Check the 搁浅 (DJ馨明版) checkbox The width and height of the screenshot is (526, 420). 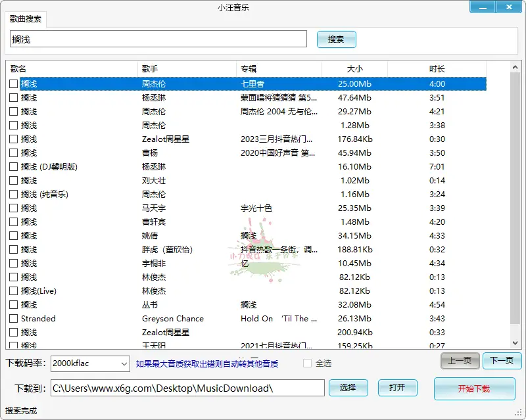12,166
